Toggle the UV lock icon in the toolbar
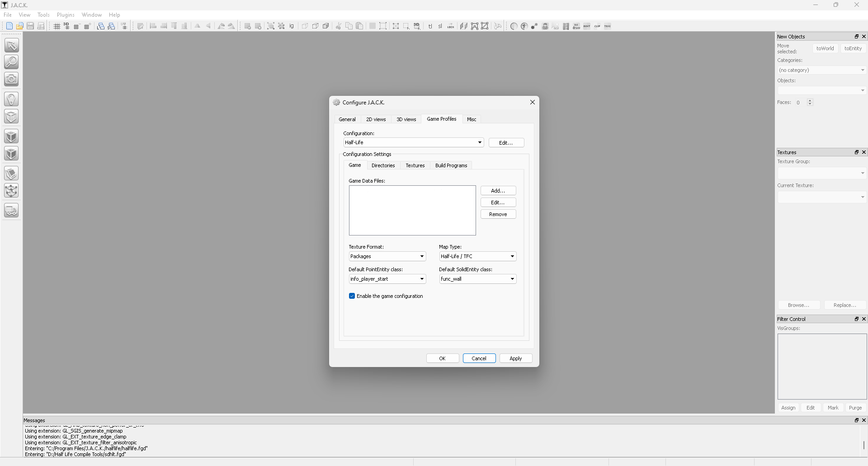This screenshot has height=466, width=868. [x=451, y=26]
